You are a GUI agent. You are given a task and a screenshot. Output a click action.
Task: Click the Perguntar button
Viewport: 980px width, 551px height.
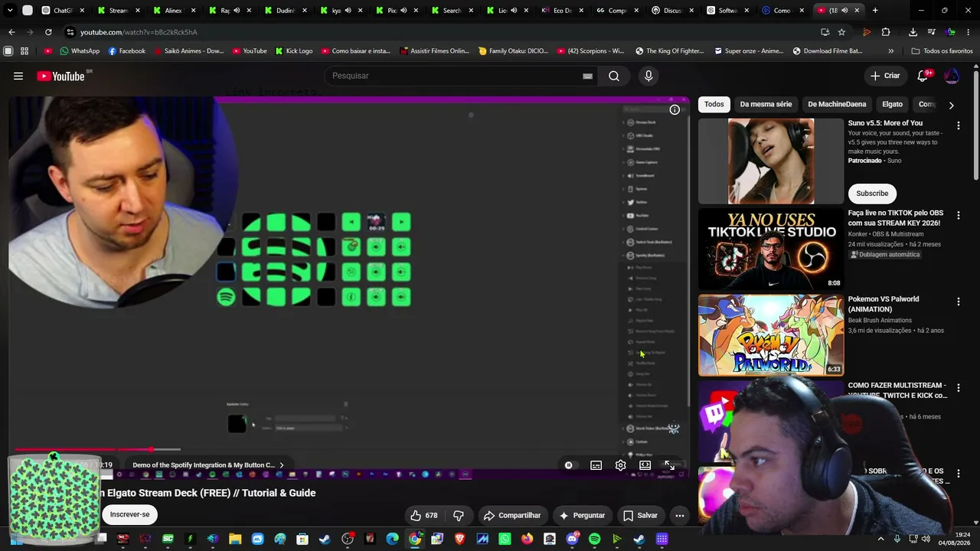582,515
